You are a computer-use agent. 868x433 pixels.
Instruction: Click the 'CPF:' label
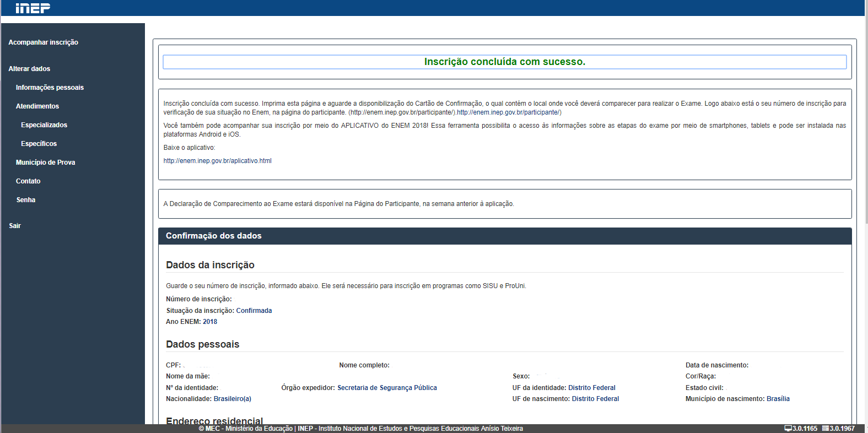click(x=173, y=365)
